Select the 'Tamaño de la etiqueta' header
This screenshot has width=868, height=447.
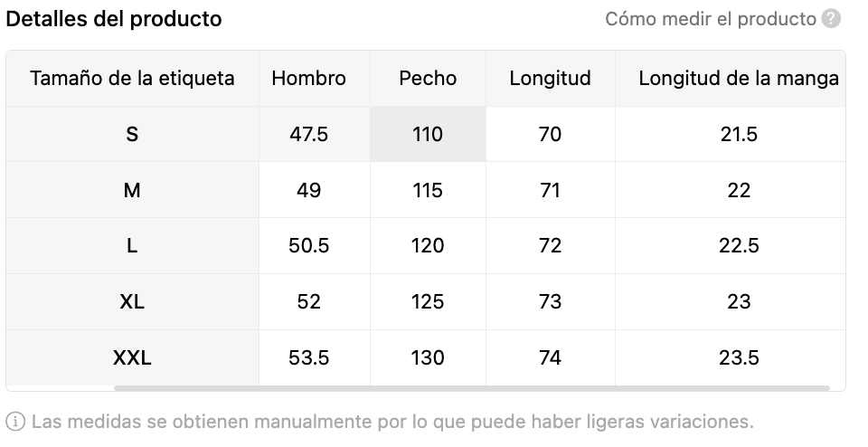coord(132,78)
